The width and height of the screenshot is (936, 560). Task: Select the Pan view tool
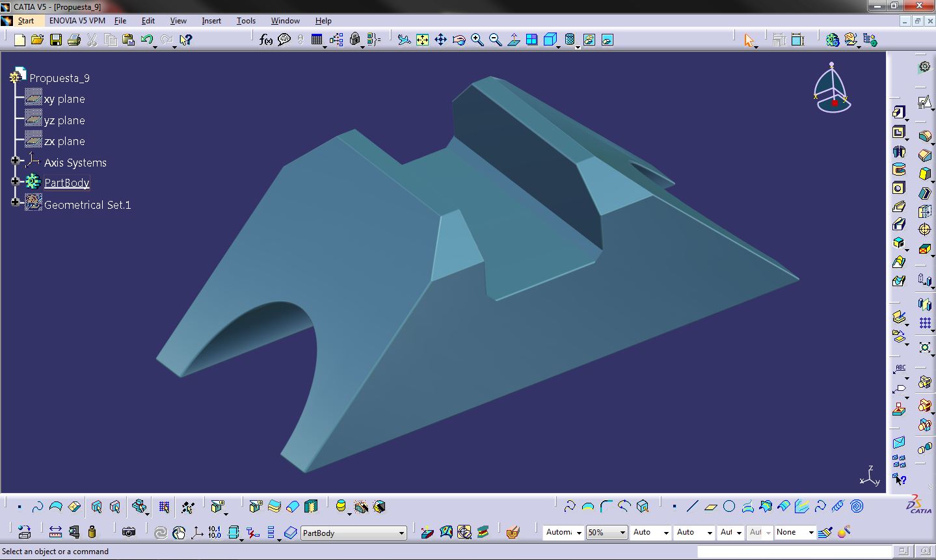440,40
